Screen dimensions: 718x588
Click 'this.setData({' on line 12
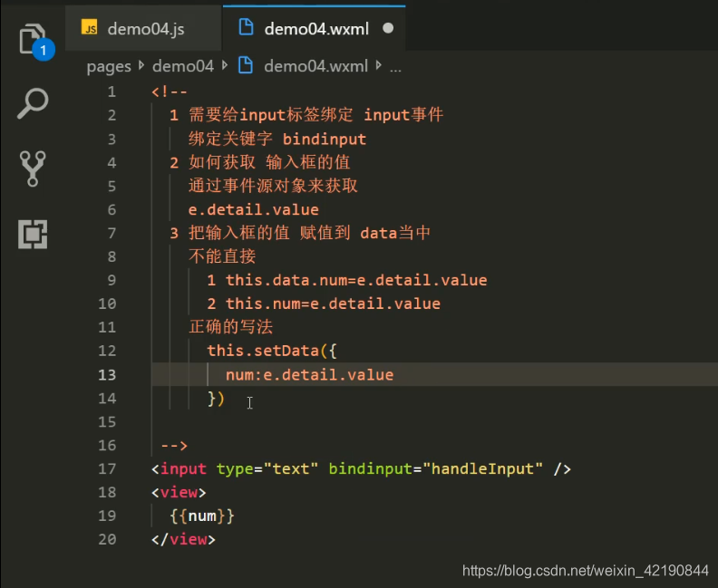click(272, 351)
